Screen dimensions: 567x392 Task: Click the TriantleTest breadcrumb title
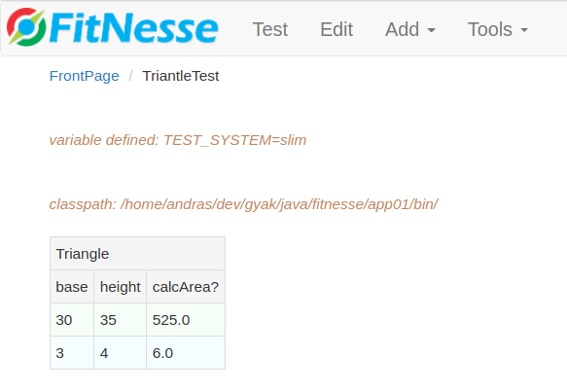tap(181, 76)
